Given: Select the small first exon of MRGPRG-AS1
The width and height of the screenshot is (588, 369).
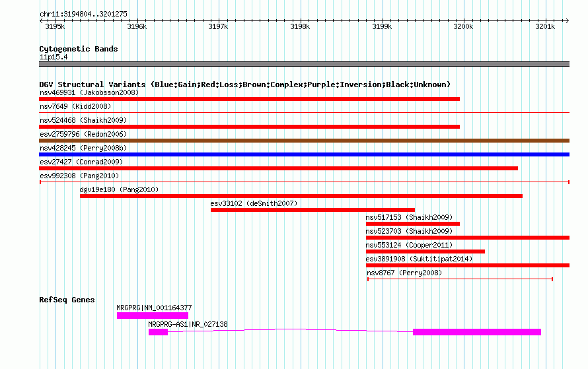Looking at the screenshot, I should 159,332.
